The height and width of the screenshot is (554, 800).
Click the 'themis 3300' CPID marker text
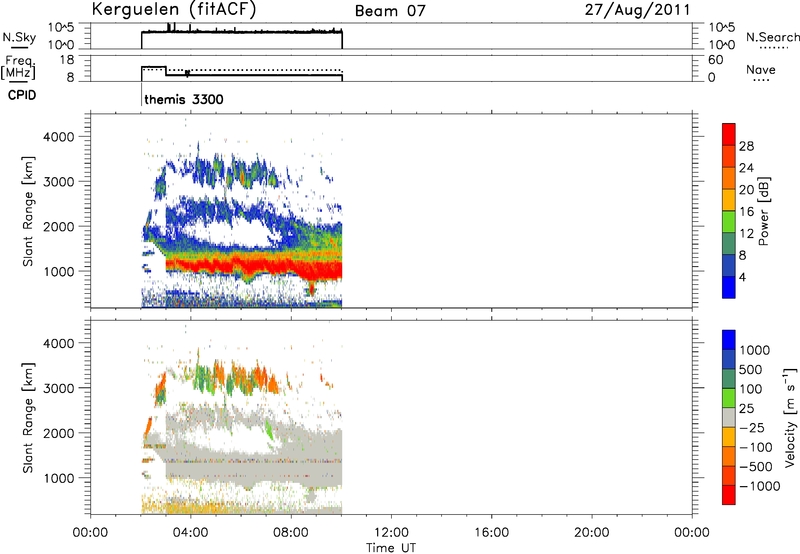[x=184, y=99]
